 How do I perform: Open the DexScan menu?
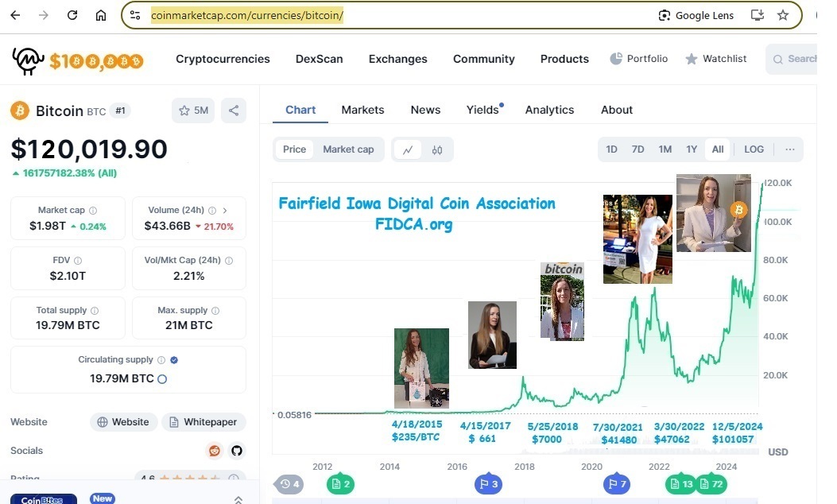pyautogui.click(x=320, y=59)
